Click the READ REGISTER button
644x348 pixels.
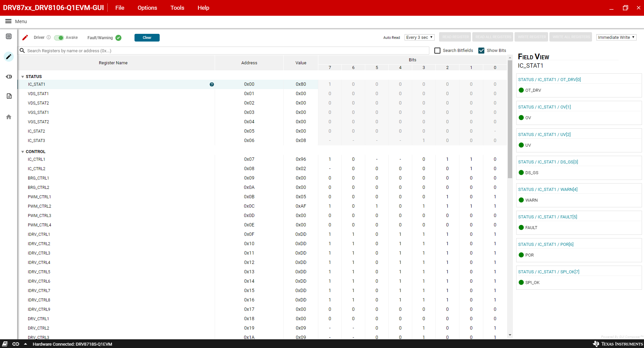[455, 37]
